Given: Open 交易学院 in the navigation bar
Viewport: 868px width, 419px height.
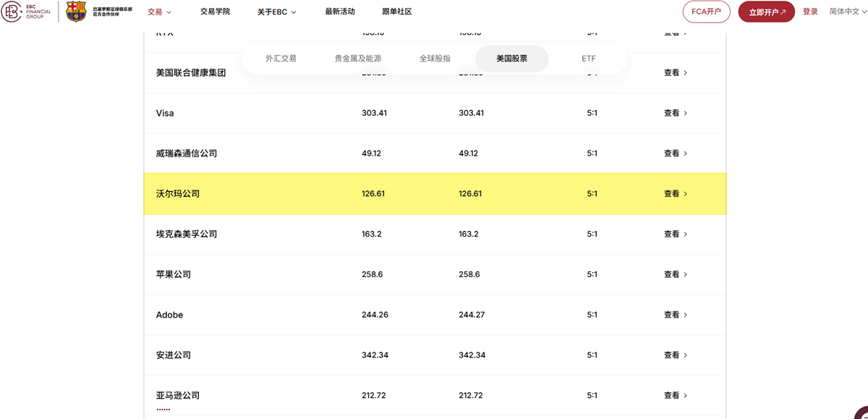Looking at the screenshot, I should [x=215, y=12].
